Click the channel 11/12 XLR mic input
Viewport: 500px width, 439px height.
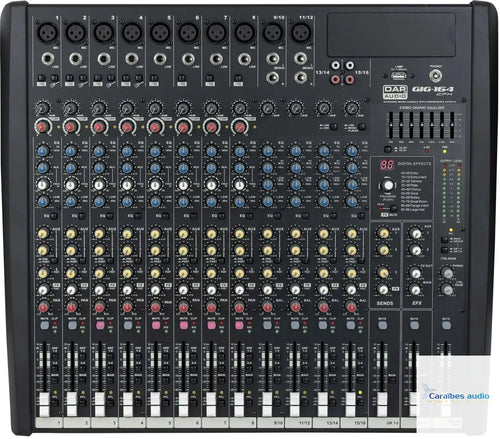(301, 32)
